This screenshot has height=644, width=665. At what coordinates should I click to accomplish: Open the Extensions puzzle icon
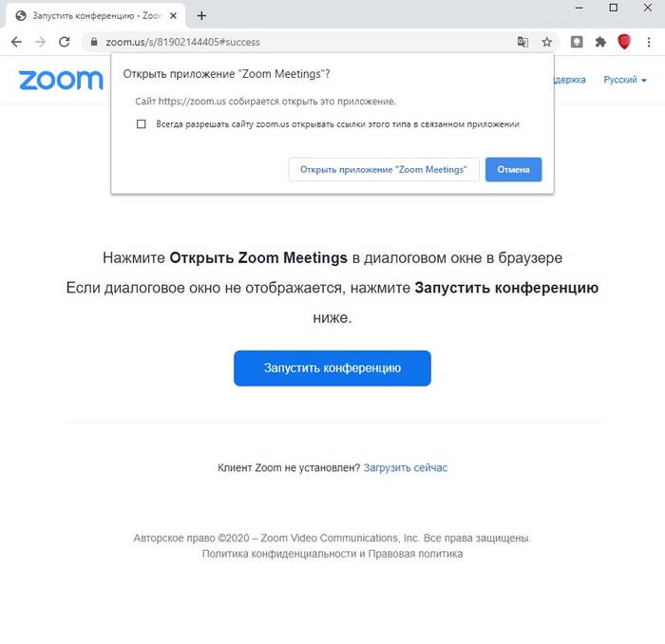600,42
